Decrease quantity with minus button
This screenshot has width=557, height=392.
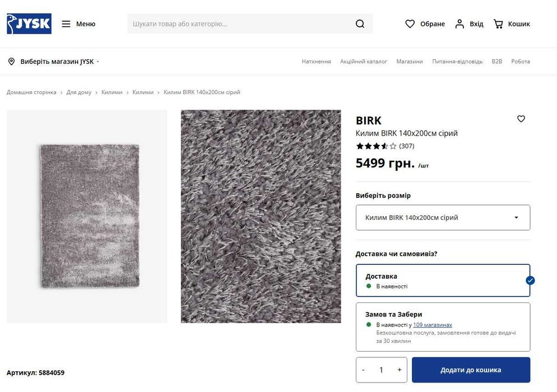coord(363,370)
